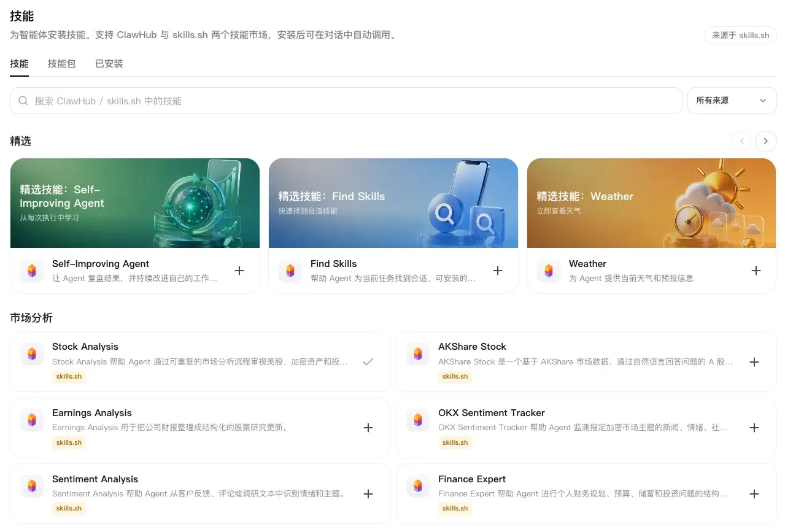Click the 来源于 skills.sh button
The height and width of the screenshot is (532, 785).
[x=740, y=36]
